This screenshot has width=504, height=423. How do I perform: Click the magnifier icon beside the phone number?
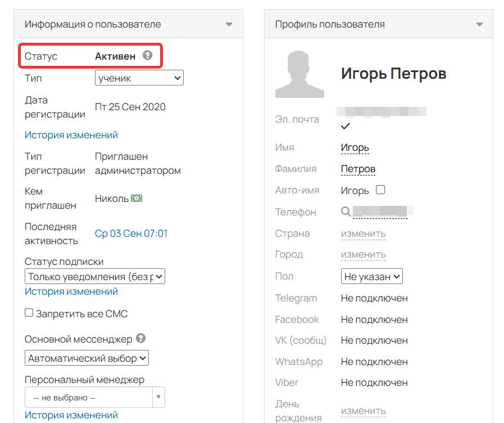pos(347,211)
